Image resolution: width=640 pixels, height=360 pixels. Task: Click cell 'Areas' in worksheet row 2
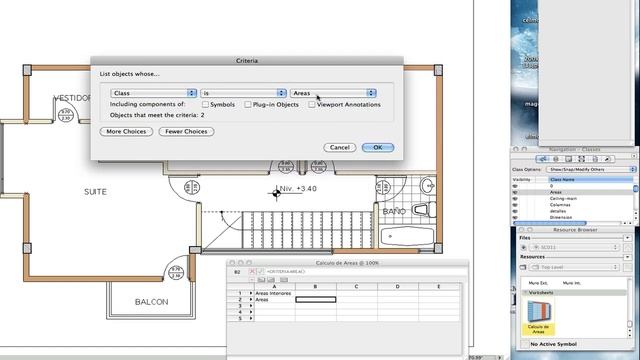point(274,300)
